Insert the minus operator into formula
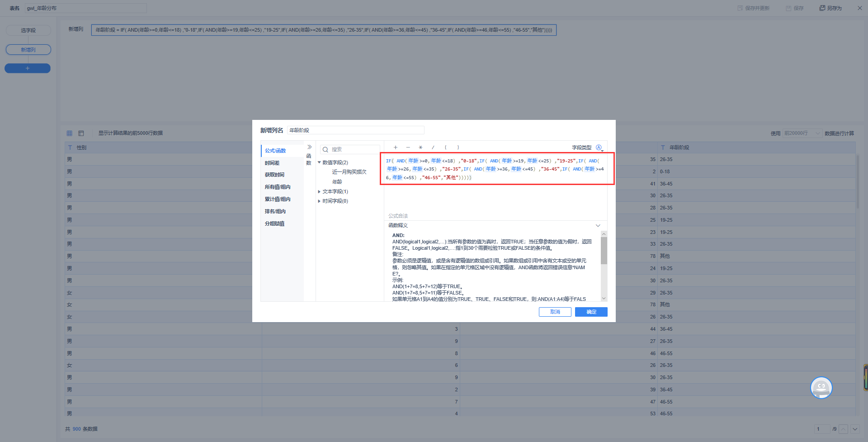Screen dimensions: 868x442 (408, 147)
